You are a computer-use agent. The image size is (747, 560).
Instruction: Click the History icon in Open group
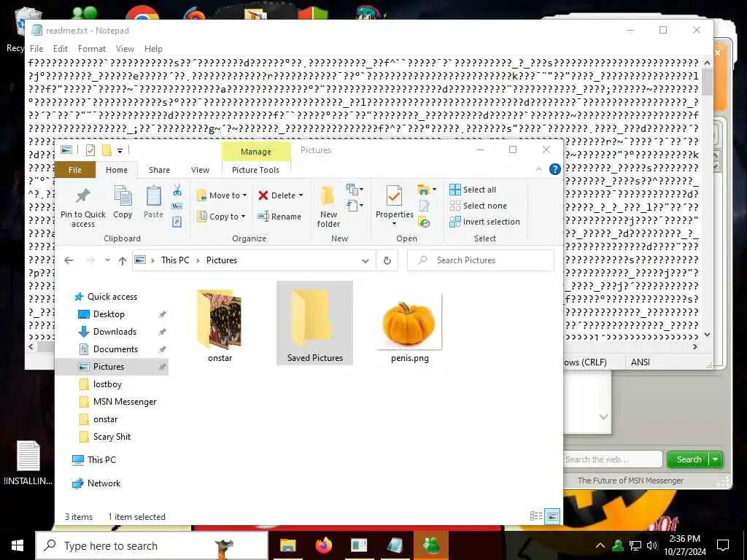point(424,222)
